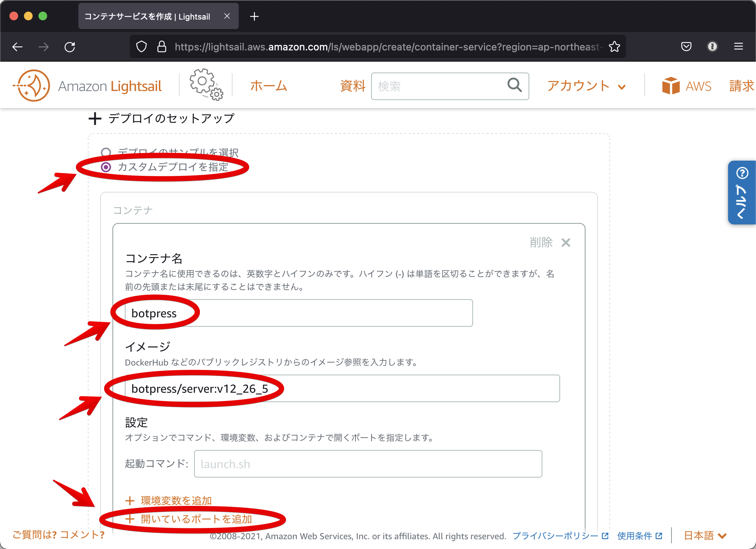Open the AWS console box icon

point(671,86)
